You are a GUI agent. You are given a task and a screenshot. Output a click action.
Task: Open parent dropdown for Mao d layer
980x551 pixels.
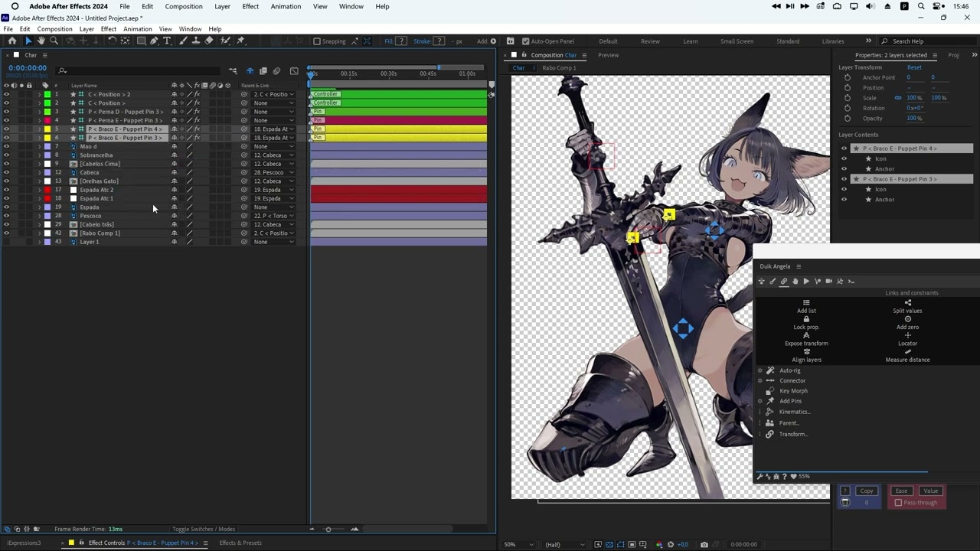pos(273,146)
